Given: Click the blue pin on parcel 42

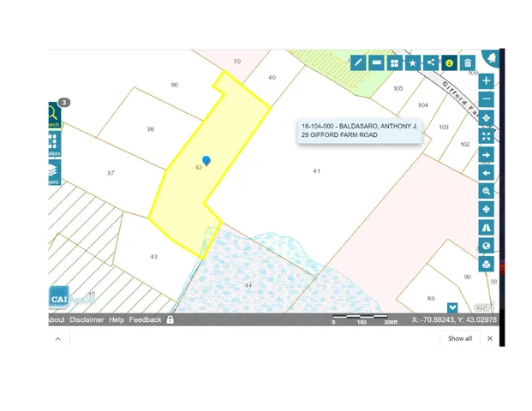Looking at the screenshot, I should point(206,160).
